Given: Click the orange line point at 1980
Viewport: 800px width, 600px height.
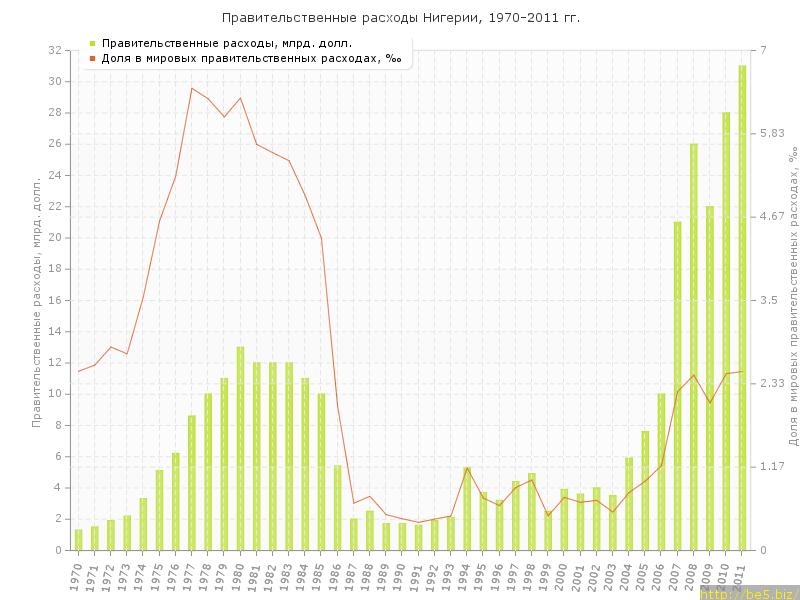Looking at the screenshot, I should pyautogui.click(x=240, y=98).
